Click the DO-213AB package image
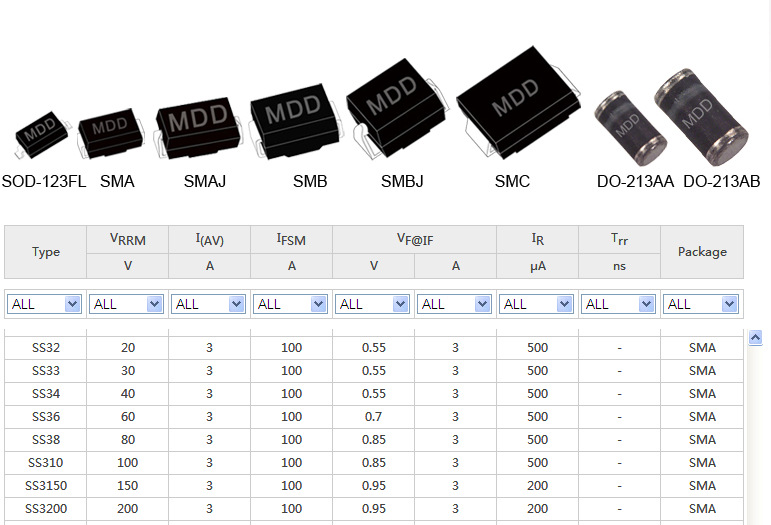 pyautogui.click(x=702, y=117)
